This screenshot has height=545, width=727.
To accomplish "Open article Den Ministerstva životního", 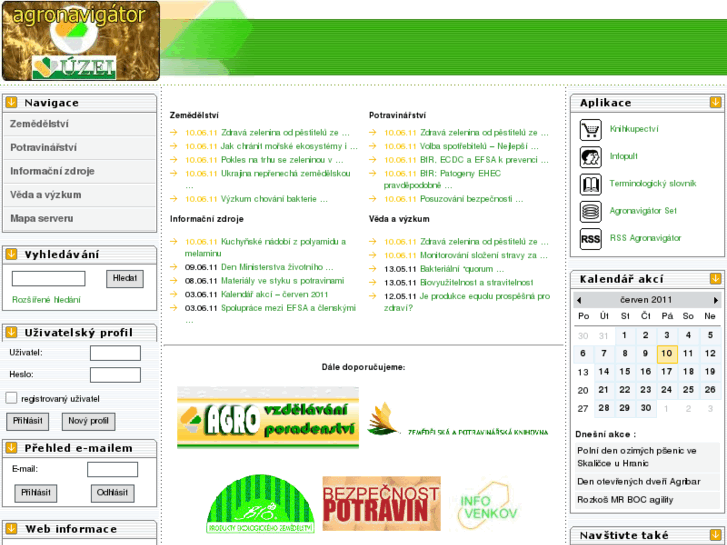I will tap(277, 267).
